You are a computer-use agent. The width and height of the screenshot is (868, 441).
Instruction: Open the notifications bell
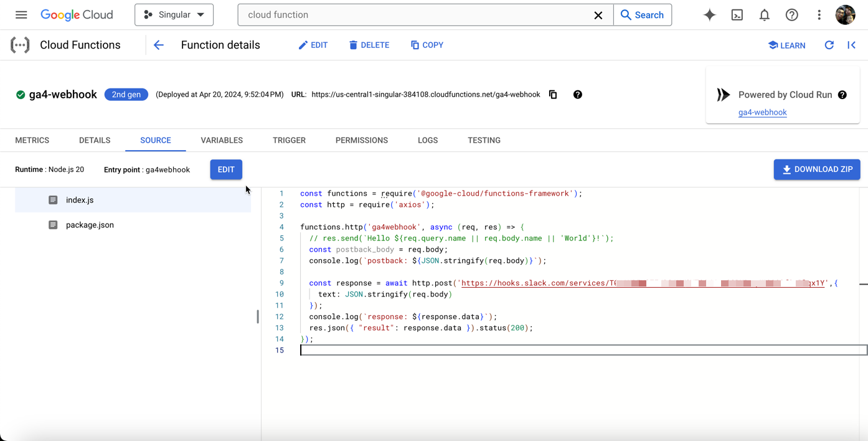[765, 15]
